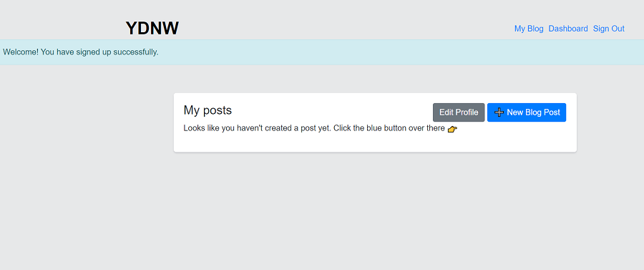The image size is (644, 270).
Task: Click the plus icon on New Blog Post
Action: coord(499,112)
